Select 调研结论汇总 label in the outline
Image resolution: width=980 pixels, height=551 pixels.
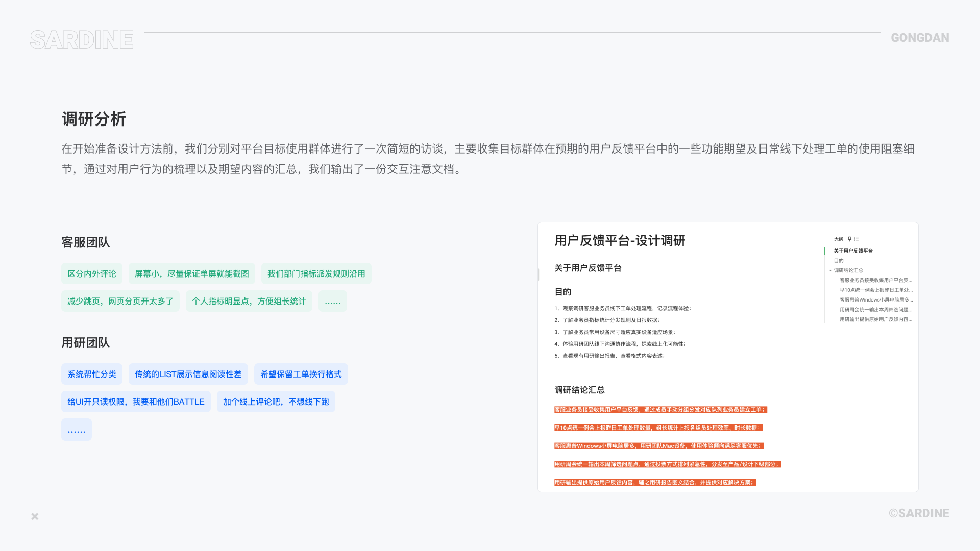tap(848, 270)
